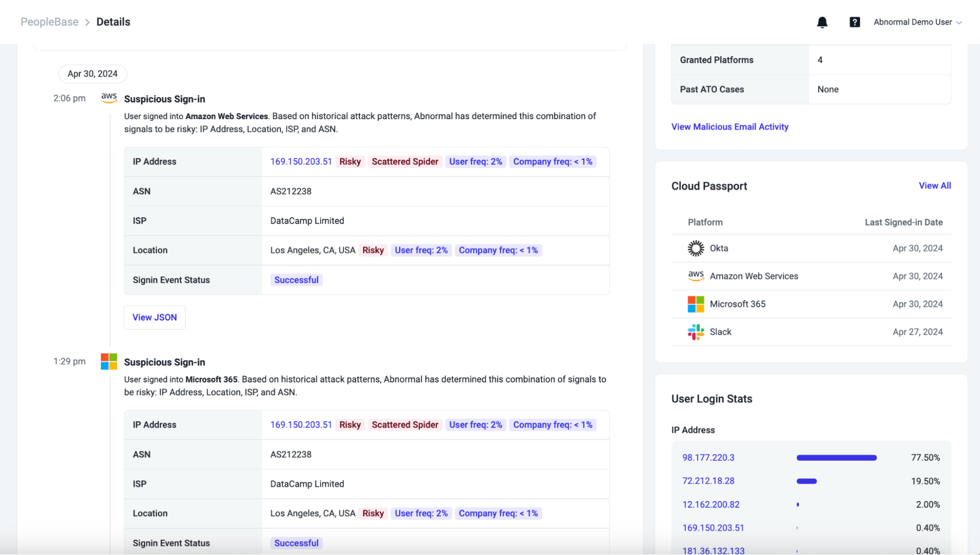Click the Slack logo in Cloud Passport
980x555 pixels.
coord(696,332)
